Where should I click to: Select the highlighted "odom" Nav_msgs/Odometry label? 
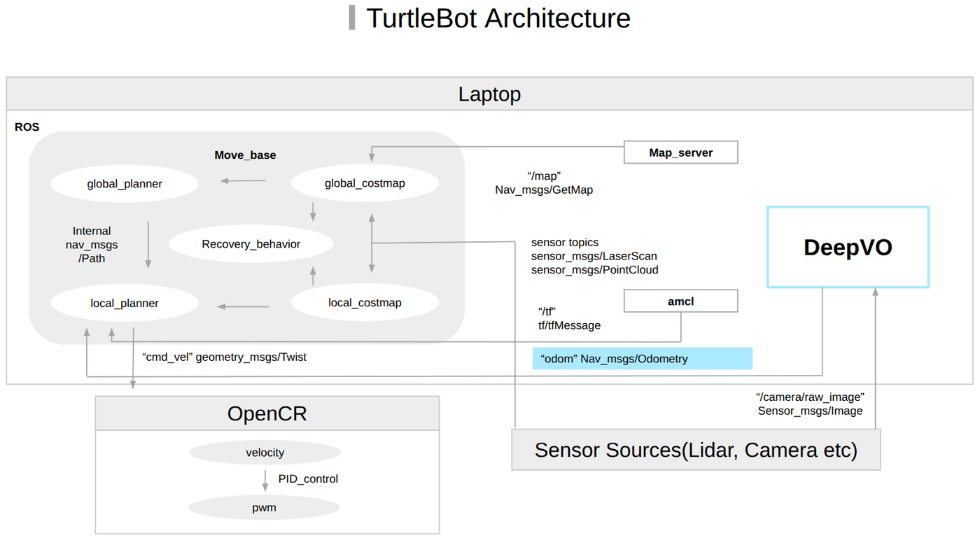tap(643, 358)
